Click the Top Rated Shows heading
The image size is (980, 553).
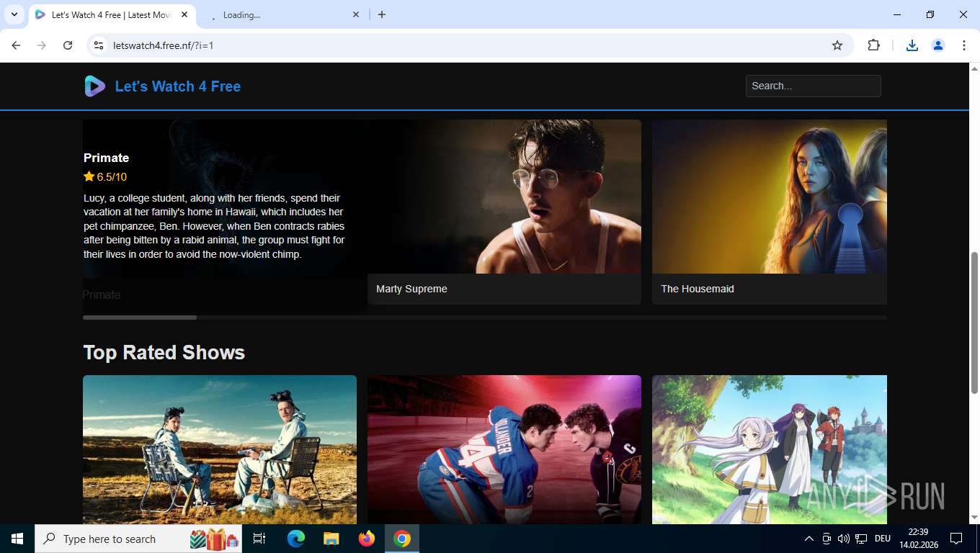pyautogui.click(x=164, y=352)
